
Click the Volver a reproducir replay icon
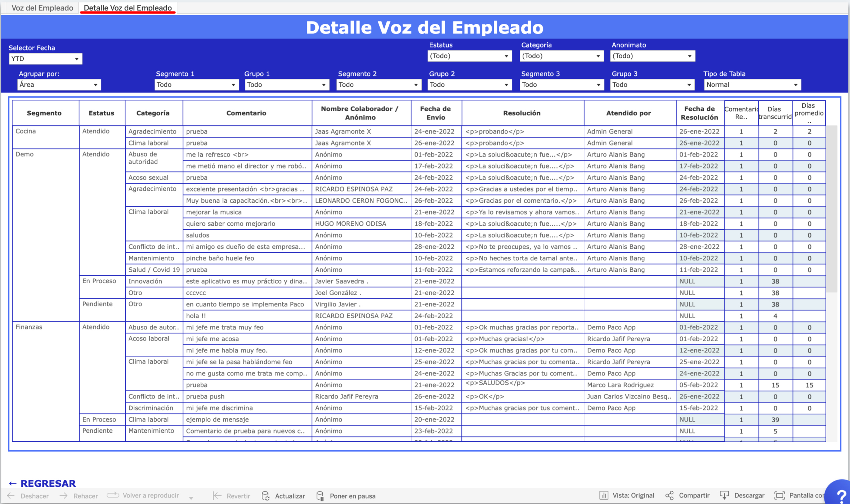pos(113,495)
